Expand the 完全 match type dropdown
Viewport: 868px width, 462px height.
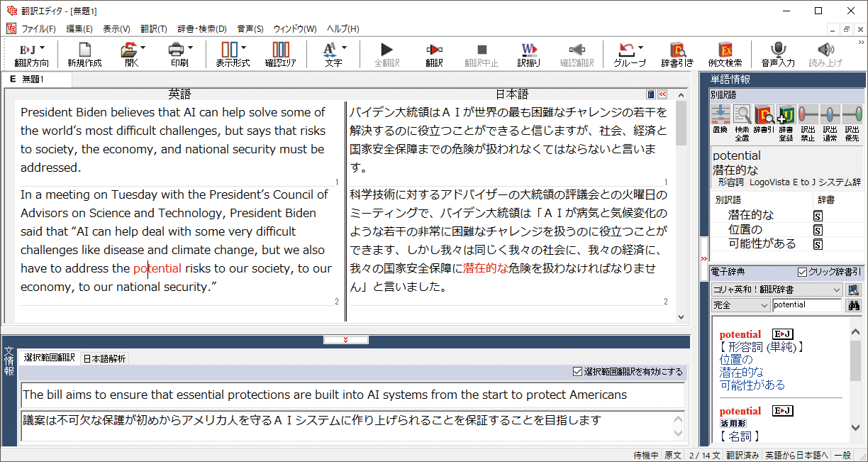(x=740, y=305)
